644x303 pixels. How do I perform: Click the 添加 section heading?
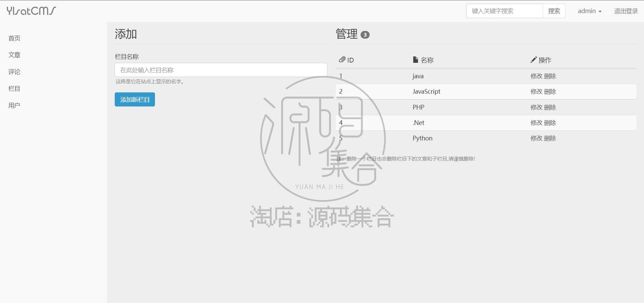coord(126,34)
